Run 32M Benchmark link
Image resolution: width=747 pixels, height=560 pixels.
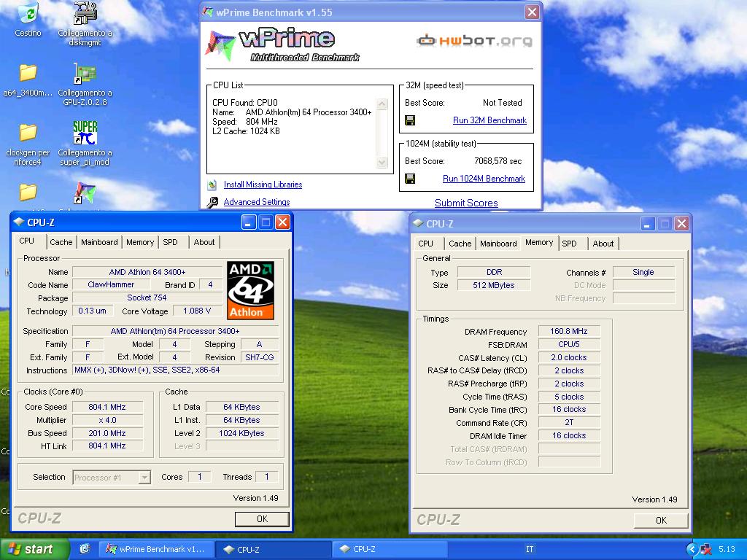coord(489,120)
